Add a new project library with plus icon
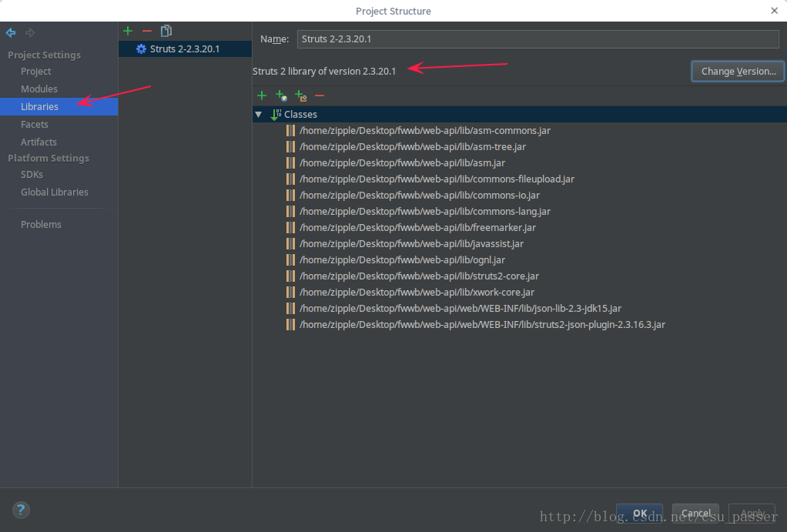The height and width of the screenshot is (532, 787). 128,31
